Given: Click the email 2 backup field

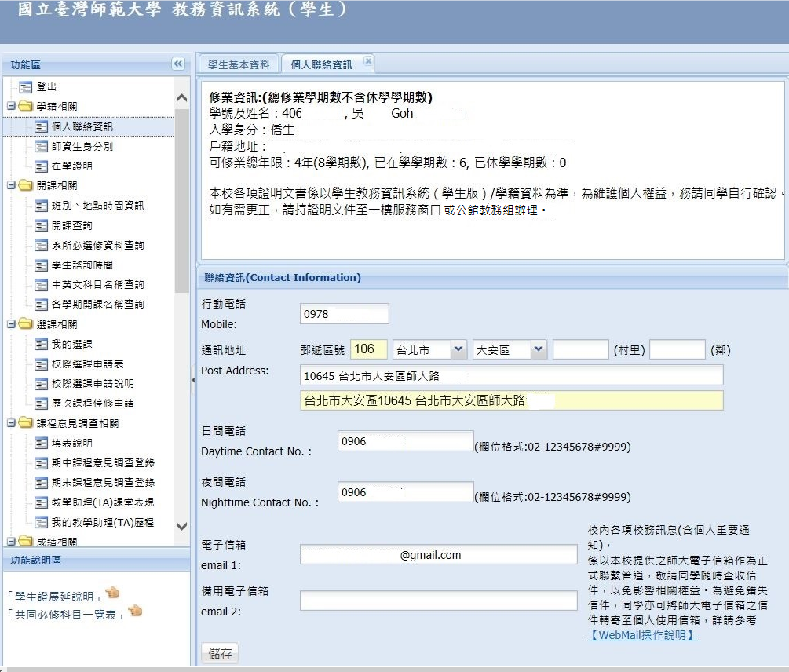Looking at the screenshot, I should click(439, 601).
